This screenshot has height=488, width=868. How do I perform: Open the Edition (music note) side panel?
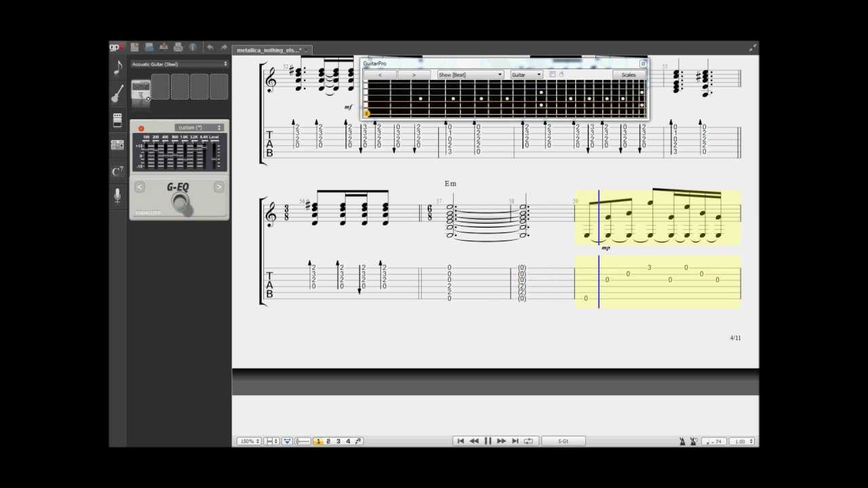pos(118,68)
